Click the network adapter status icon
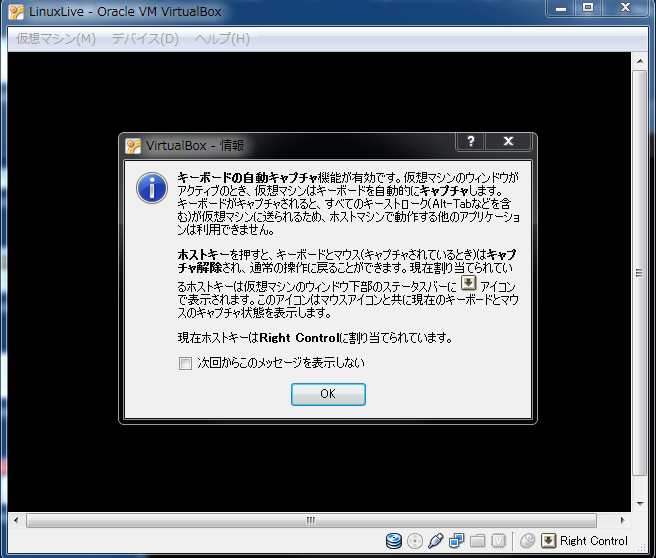The image size is (656, 558). tap(456, 541)
